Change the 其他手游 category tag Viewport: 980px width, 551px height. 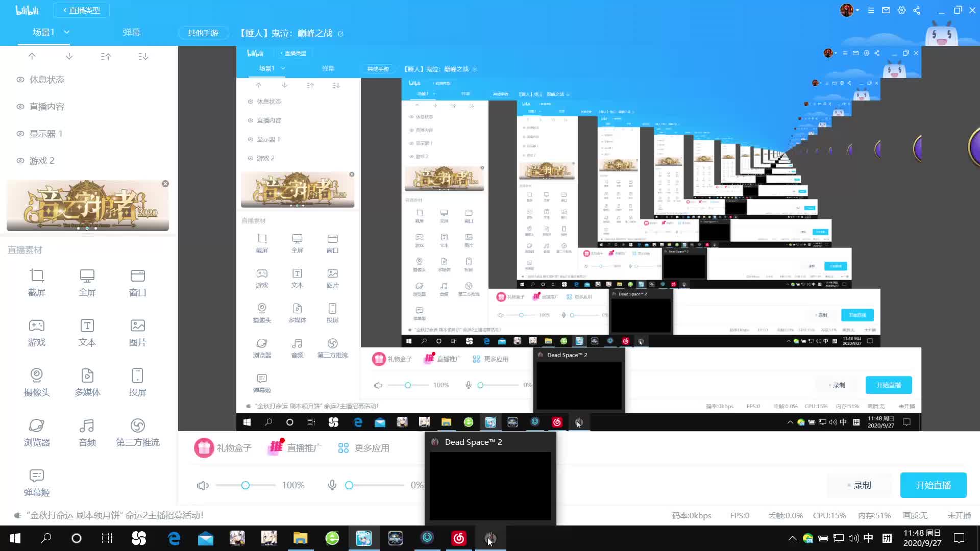pyautogui.click(x=203, y=33)
